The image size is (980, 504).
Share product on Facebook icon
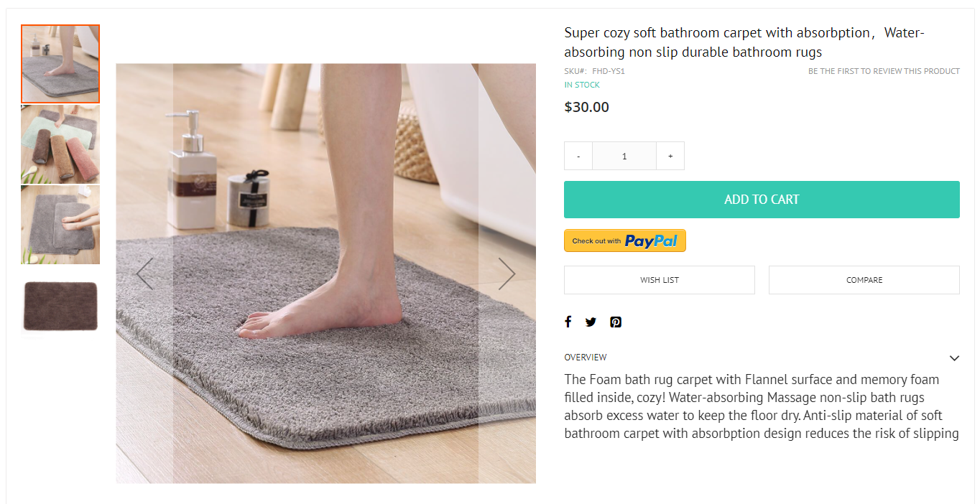pyautogui.click(x=568, y=322)
